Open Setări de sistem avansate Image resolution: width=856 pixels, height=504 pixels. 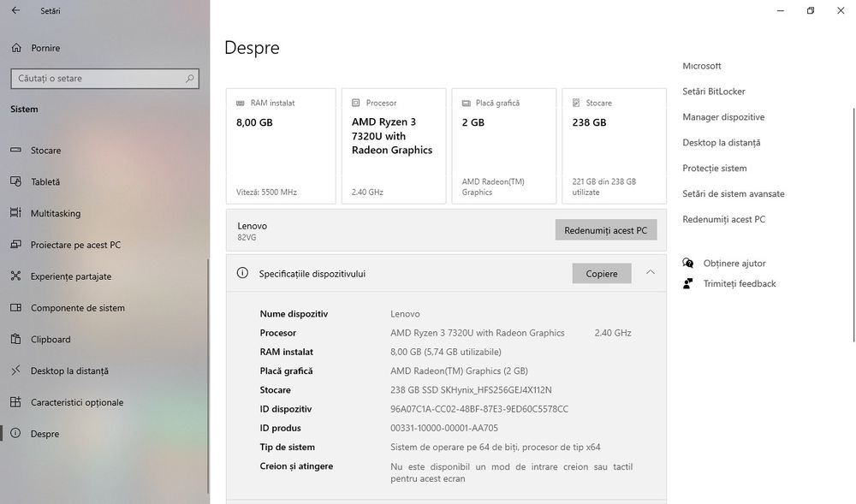(x=734, y=193)
